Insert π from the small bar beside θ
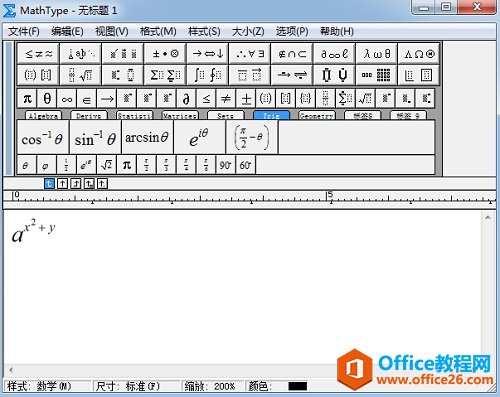Image resolution: width=500 pixels, height=397 pixels. coord(27,99)
